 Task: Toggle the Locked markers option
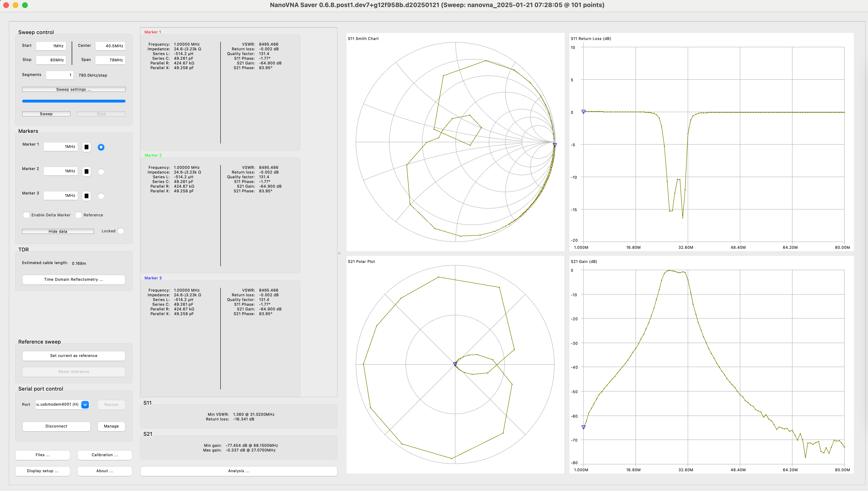[x=121, y=231]
